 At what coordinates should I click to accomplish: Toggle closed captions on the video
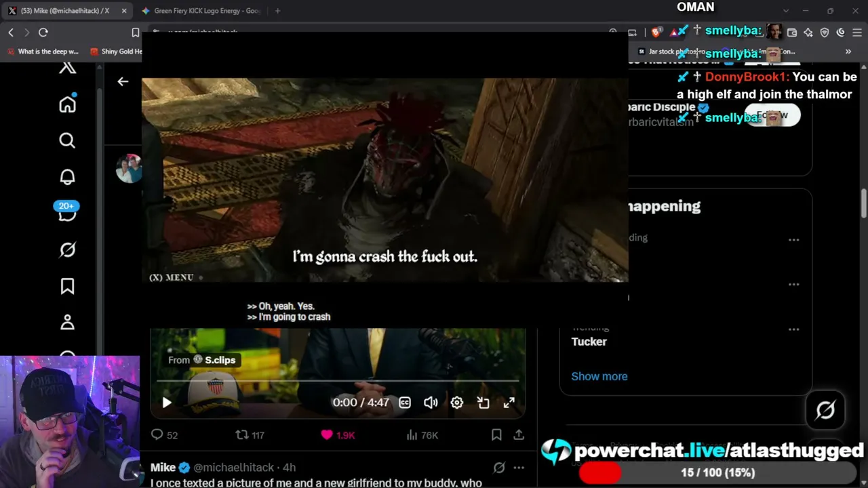click(x=405, y=403)
